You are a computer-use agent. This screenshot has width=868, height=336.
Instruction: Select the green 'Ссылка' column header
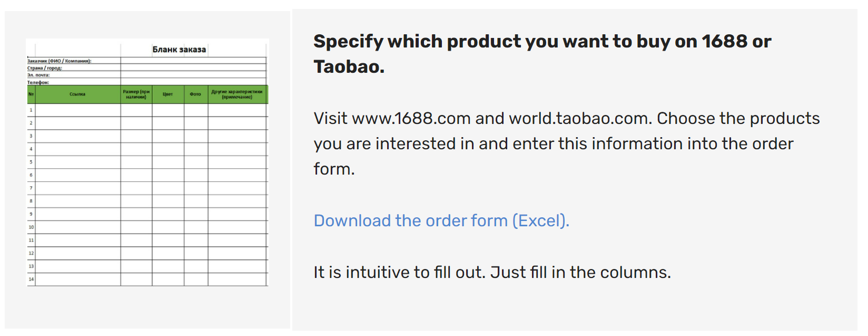point(78,94)
